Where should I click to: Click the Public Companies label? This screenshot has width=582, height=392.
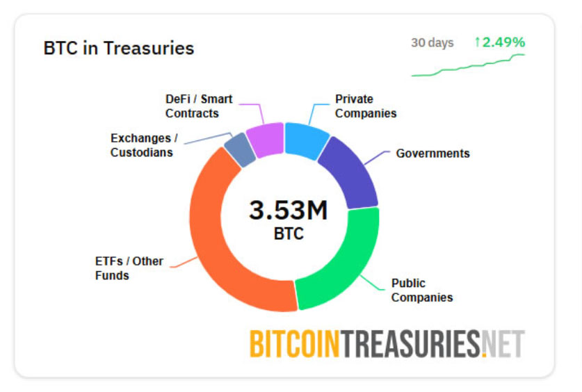(421, 291)
